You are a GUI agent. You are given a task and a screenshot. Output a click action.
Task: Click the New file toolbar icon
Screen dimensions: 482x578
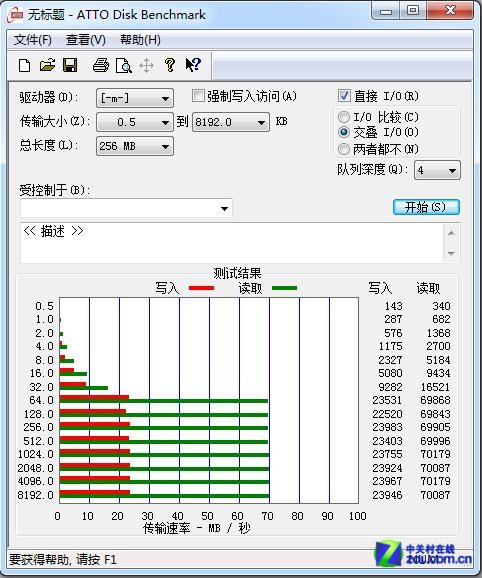pyautogui.click(x=24, y=66)
